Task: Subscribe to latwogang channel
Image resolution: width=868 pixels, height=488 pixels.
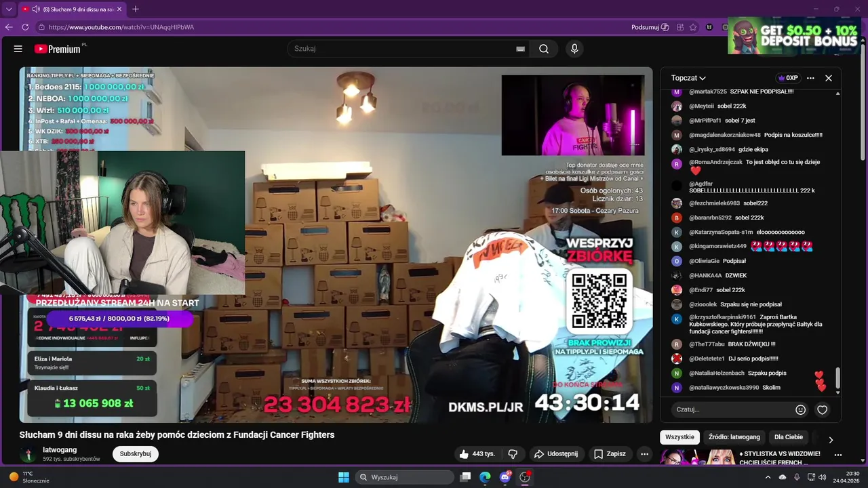Action: tap(136, 454)
